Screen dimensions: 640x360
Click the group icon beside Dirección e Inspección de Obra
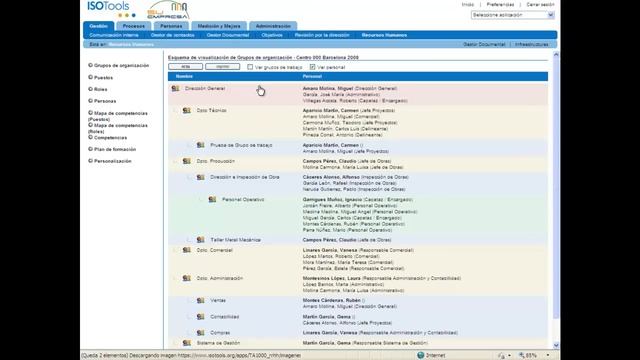201,177
